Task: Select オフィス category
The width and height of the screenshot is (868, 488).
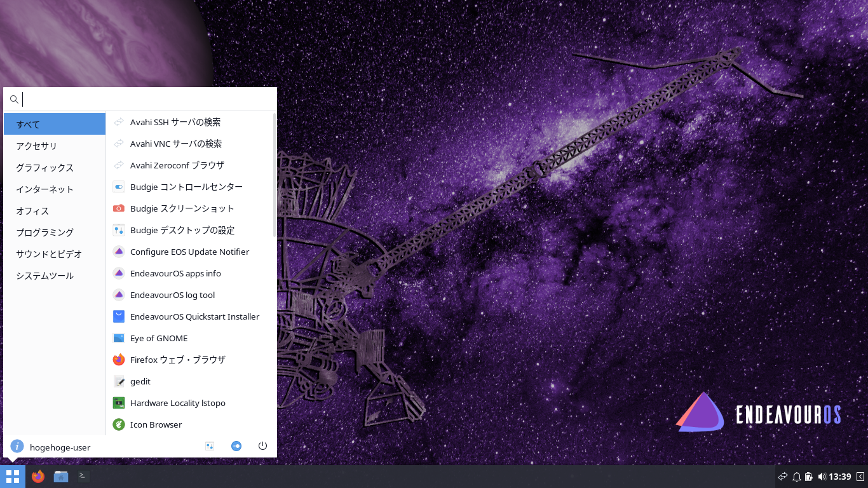Action: coord(55,210)
